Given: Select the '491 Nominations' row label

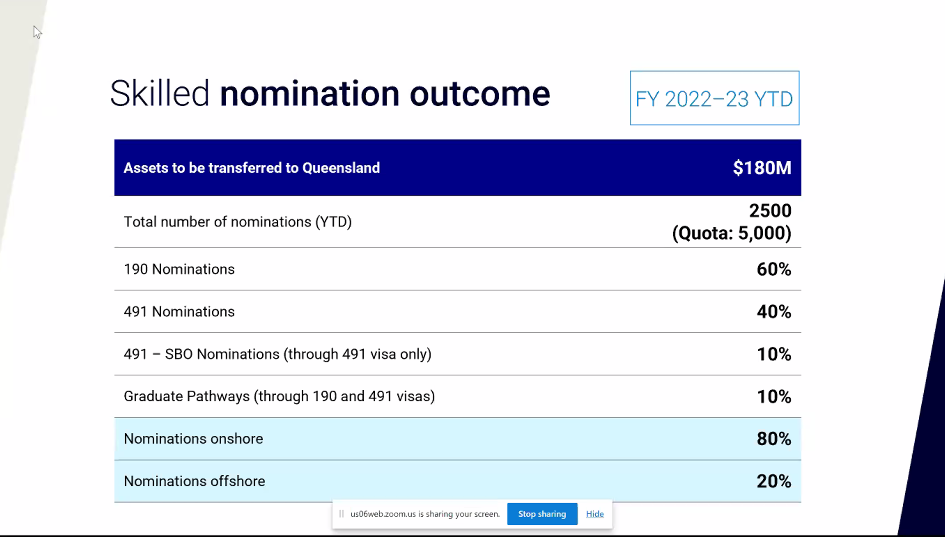Looking at the screenshot, I should point(179,312).
